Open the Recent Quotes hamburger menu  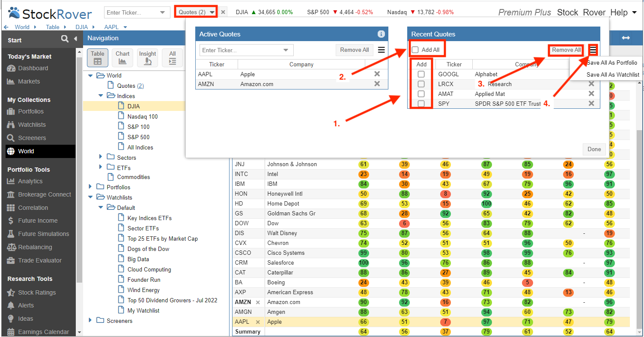593,50
